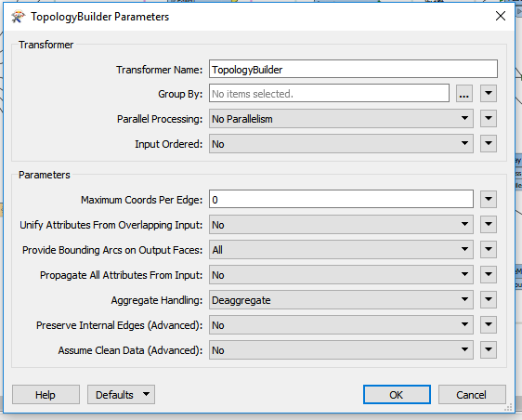Viewport: 522px width, 420px height.
Task: Click the ellipsis button next to Group By
Action: pos(464,94)
